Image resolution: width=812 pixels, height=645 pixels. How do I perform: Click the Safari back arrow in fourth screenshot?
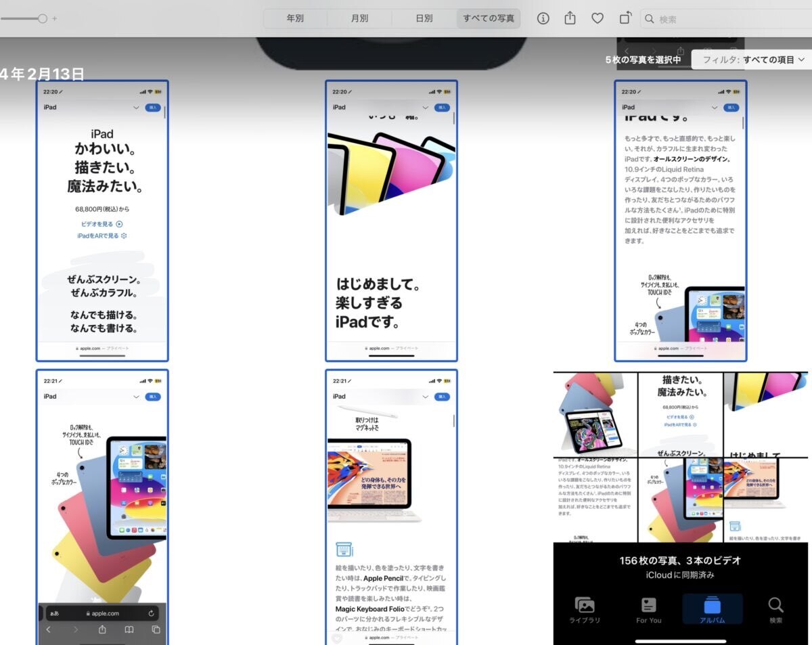pyautogui.click(x=49, y=629)
